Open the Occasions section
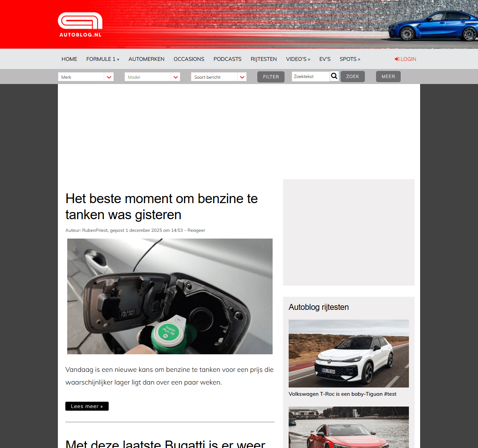This screenshot has width=478, height=448. pos(189,59)
